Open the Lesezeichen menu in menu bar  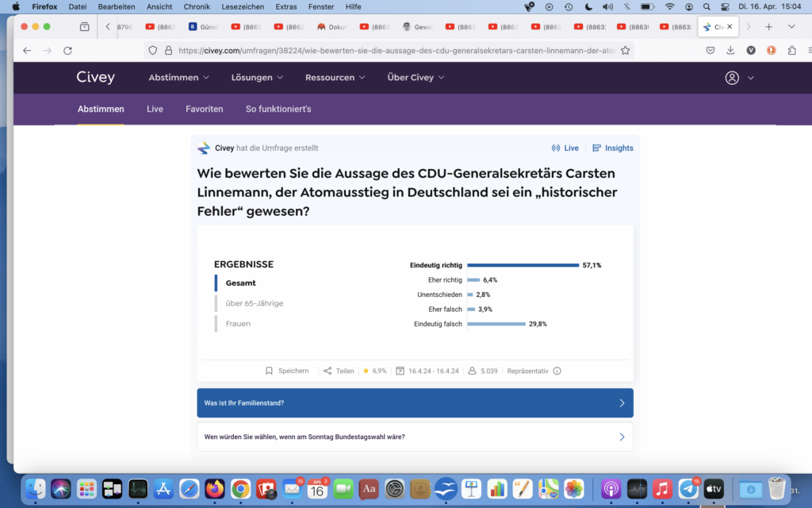pos(243,6)
